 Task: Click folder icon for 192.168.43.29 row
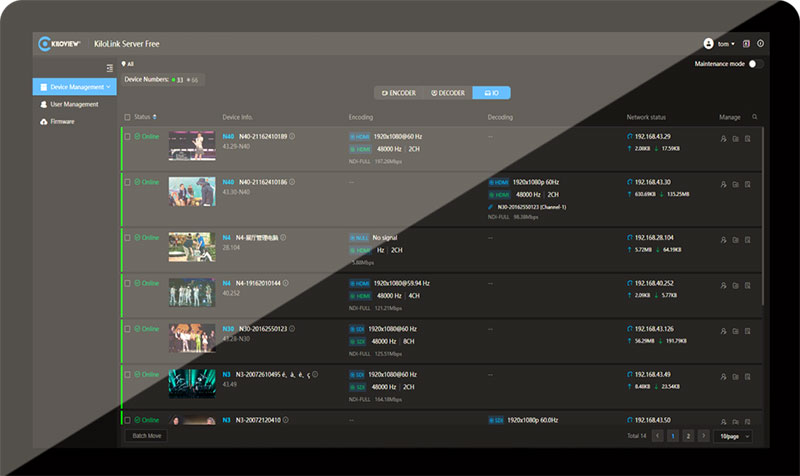point(736,139)
